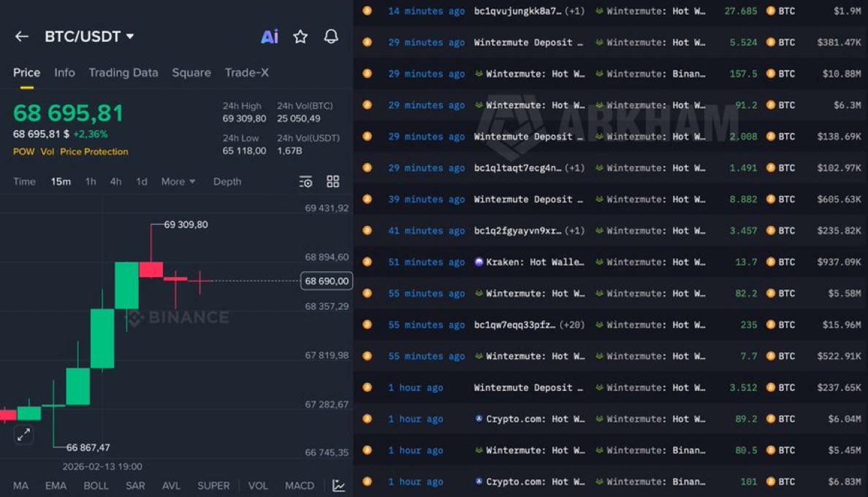Add BTC/USDT to favorites star
The height and width of the screenshot is (497, 868).
pos(300,37)
